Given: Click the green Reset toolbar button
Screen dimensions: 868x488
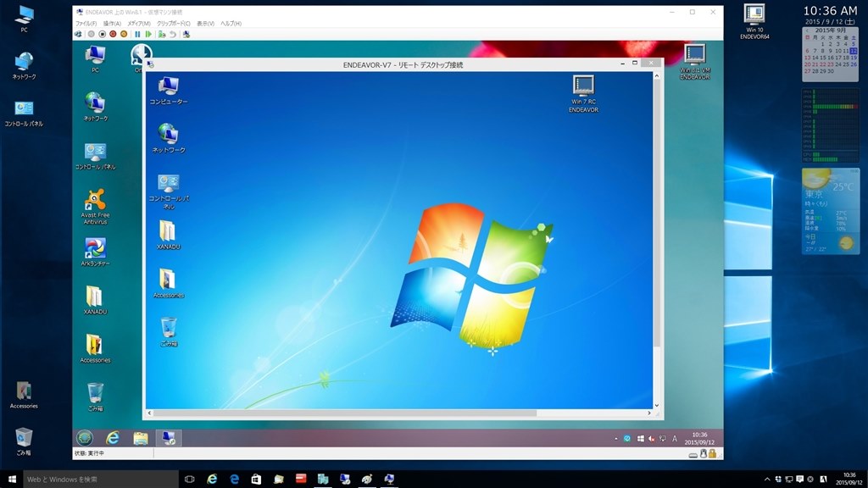Looking at the screenshot, I should tap(148, 34).
